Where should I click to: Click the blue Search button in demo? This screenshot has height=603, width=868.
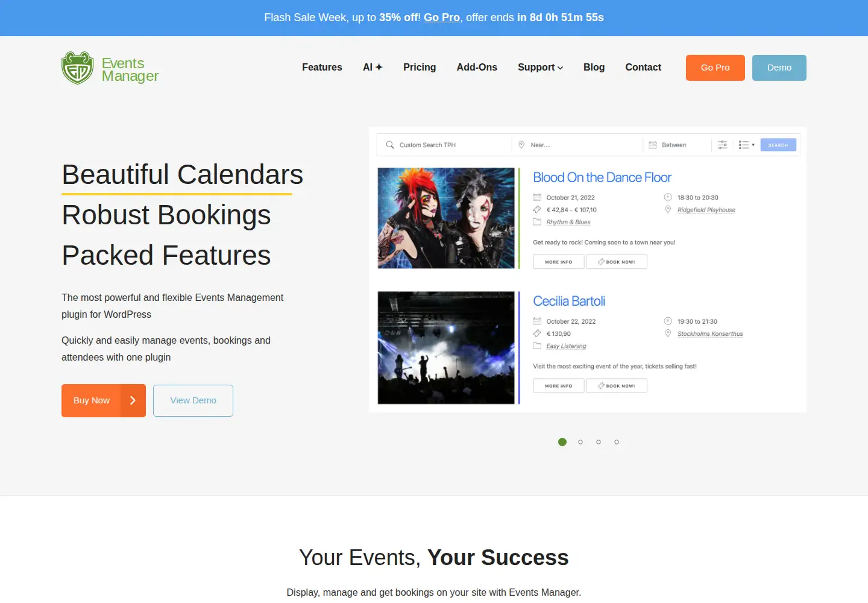click(x=778, y=145)
